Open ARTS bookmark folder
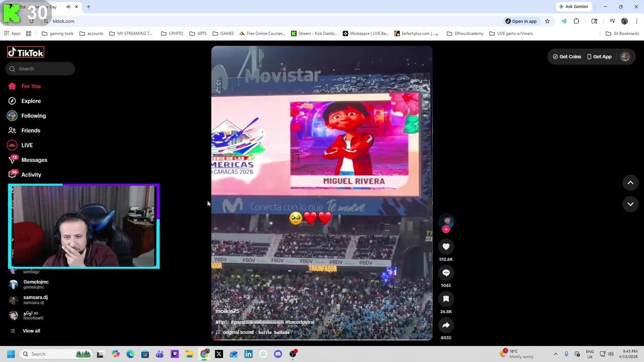Screen dimensions: 644x362 (198, 34)
